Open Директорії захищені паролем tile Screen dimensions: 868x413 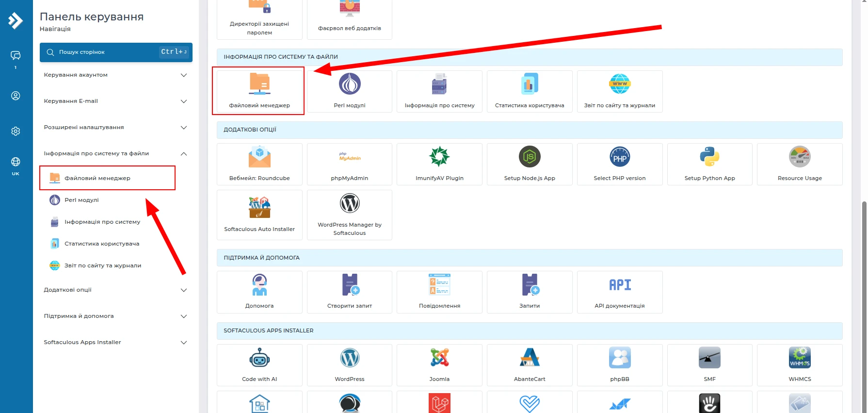point(259,19)
